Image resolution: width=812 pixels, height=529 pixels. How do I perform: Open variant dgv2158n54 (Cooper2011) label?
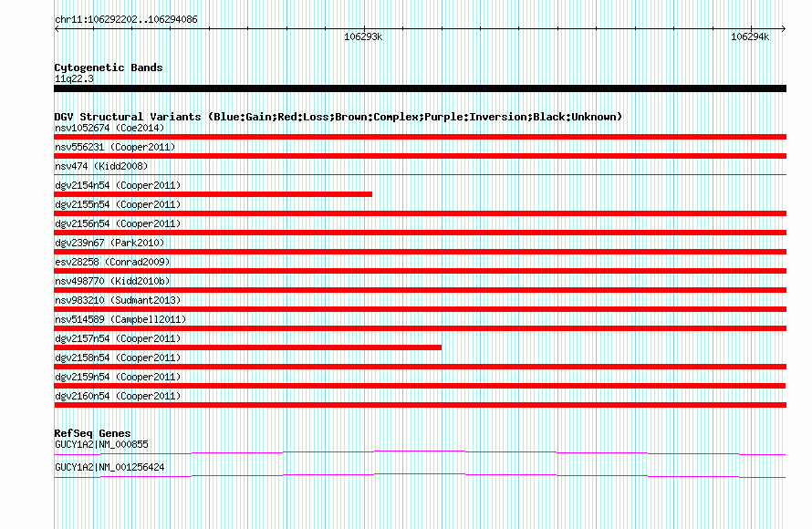(x=118, y=358)
